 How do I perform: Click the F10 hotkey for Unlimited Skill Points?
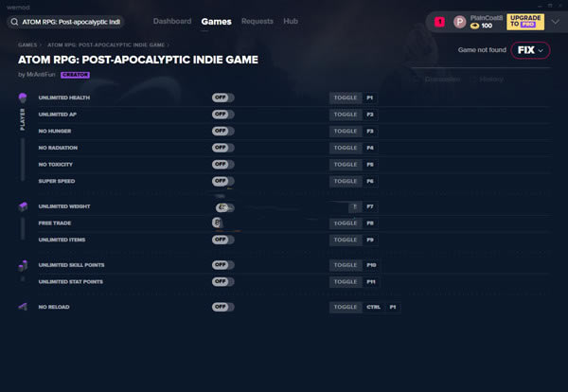(371, 265)
